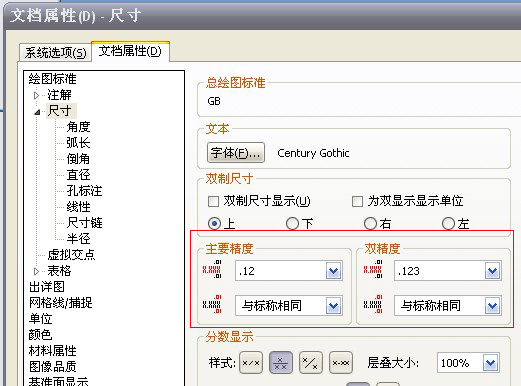The image size is (521, 386).
Task: Open the 半径 dimension settings
Action: [x=78, y=239]
